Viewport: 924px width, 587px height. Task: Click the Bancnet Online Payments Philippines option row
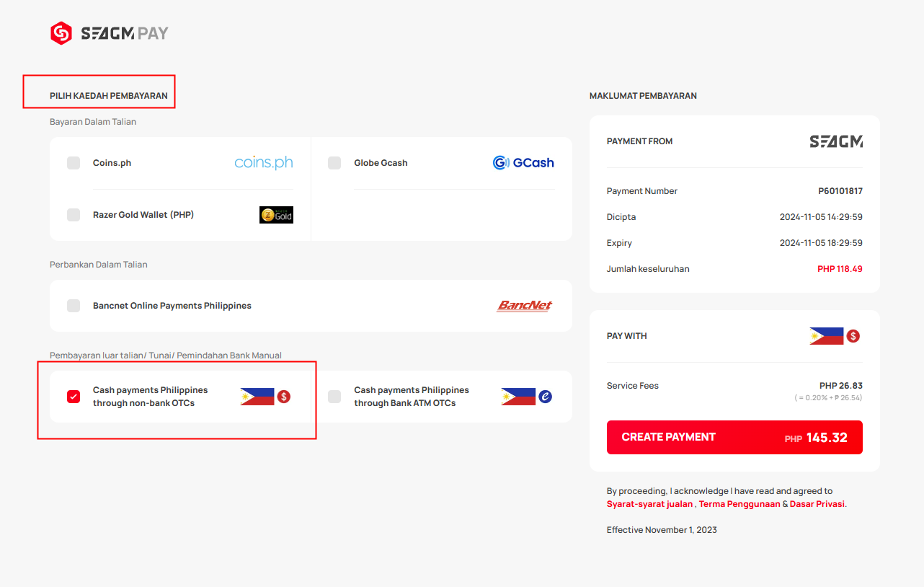311,306
